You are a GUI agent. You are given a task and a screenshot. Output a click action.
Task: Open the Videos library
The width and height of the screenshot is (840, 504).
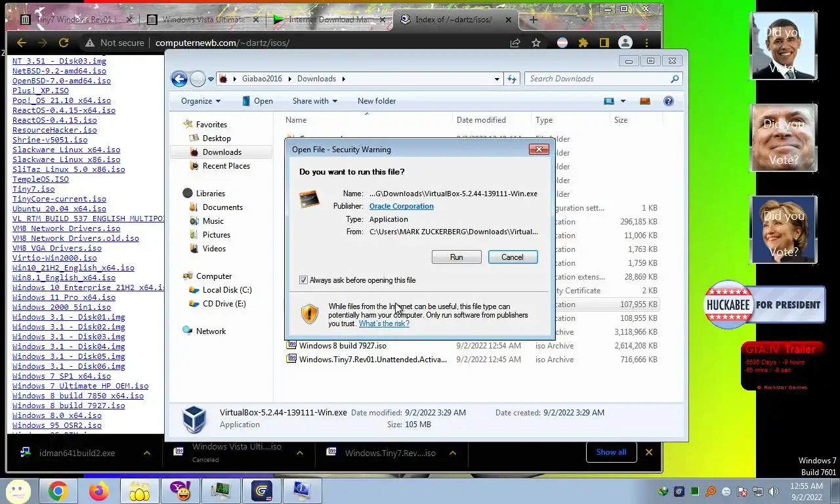214,249
